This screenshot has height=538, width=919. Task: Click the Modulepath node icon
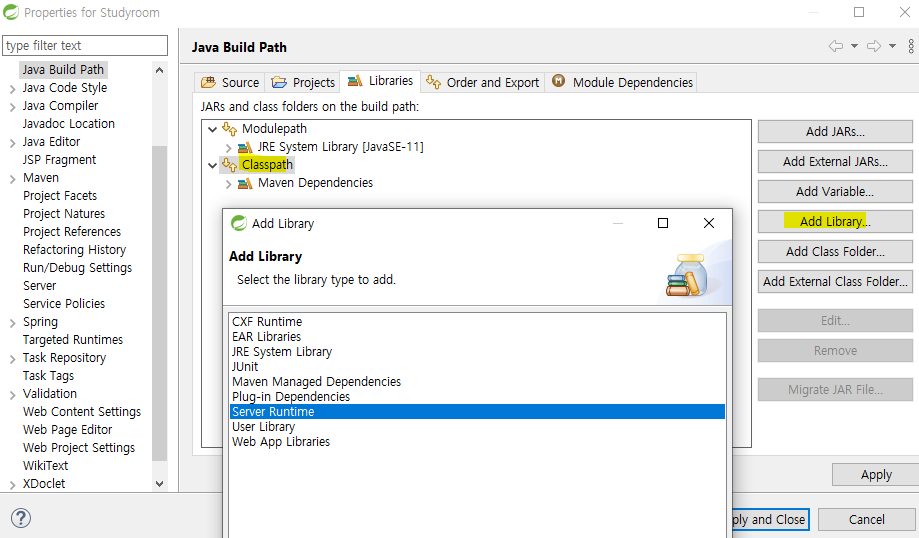(229, 129)
